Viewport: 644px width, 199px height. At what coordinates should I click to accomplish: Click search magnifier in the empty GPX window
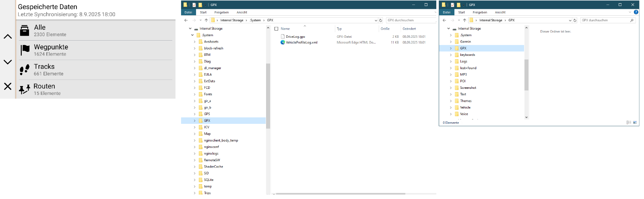pyautogui.click(x=632, y=20)
